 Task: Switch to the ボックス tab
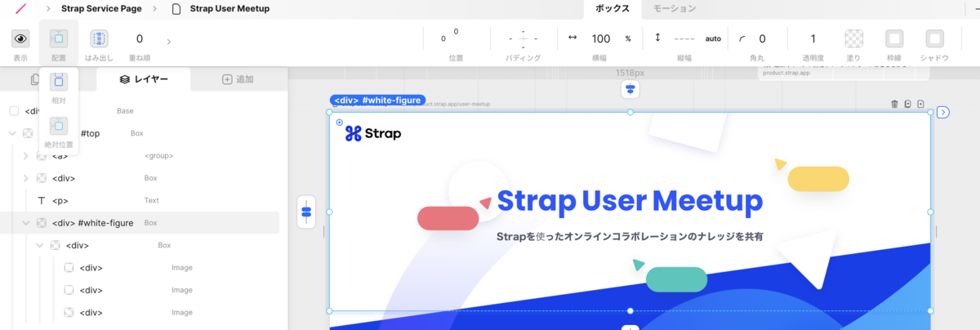coord(612,9)
